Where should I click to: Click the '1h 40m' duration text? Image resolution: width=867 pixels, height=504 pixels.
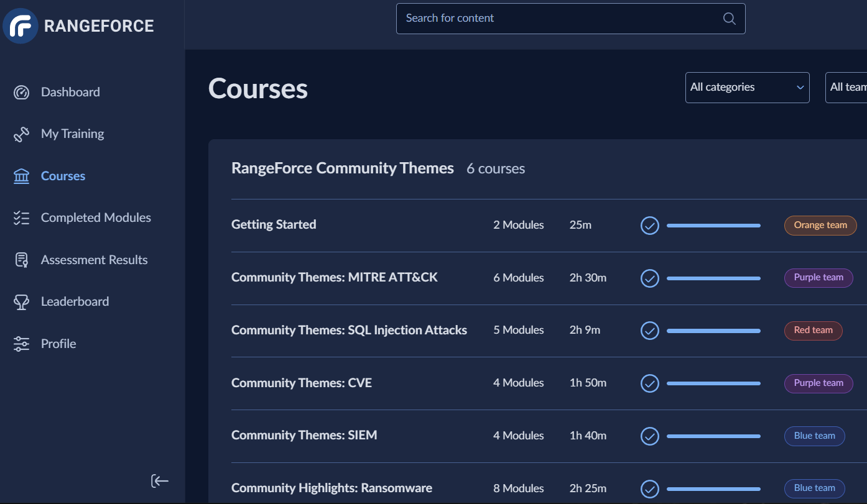[588, 436]
